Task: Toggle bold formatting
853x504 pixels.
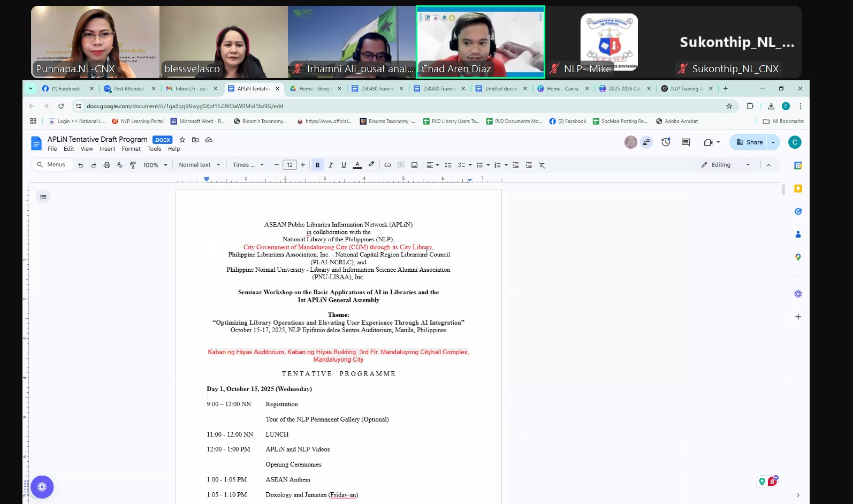Action: pos(317,165)
